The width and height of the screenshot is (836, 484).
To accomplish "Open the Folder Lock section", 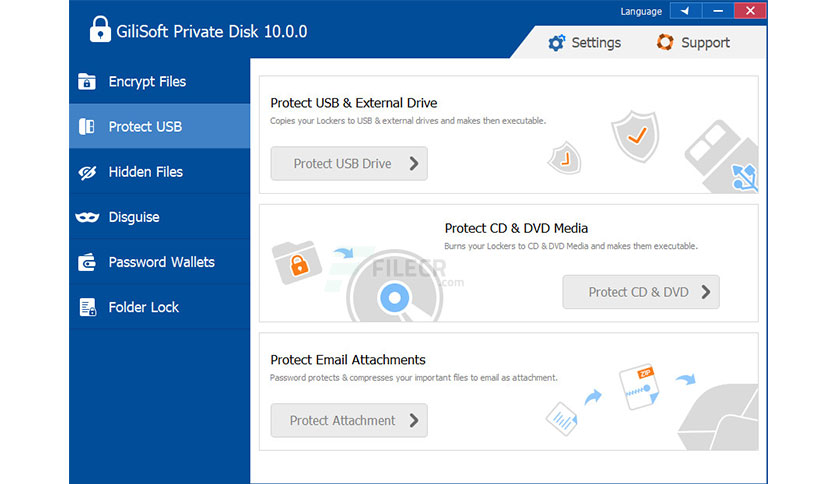I will pos(159,307).
